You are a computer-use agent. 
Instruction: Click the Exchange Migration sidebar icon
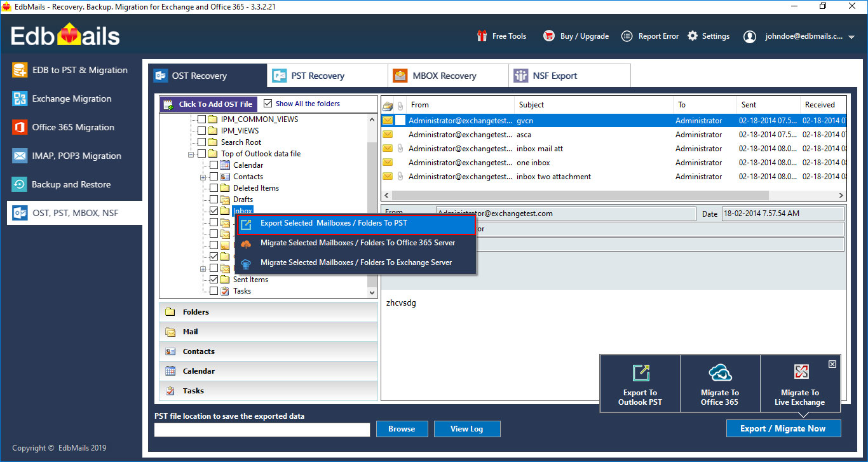(x=20, y=99)
